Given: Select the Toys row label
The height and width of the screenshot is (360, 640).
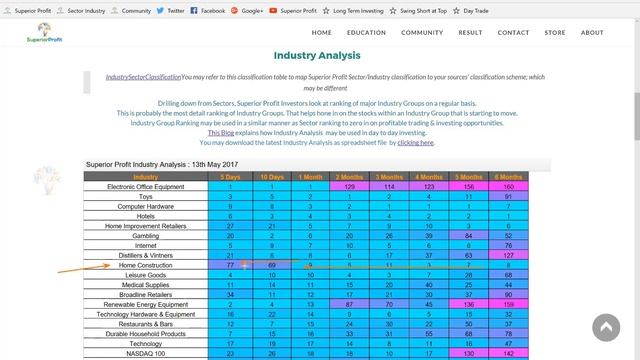Looking at the screenshot, I should coord(146,196).
